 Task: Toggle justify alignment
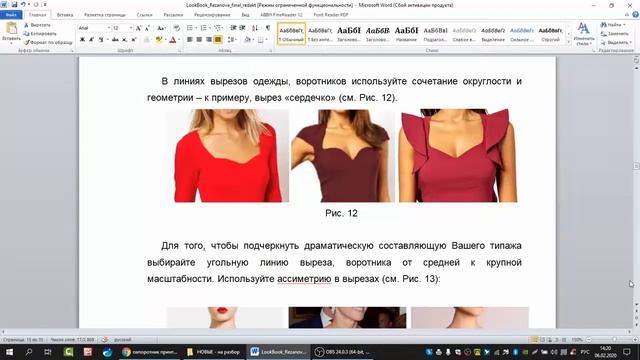pyautogui.click(x=218, y=40)
